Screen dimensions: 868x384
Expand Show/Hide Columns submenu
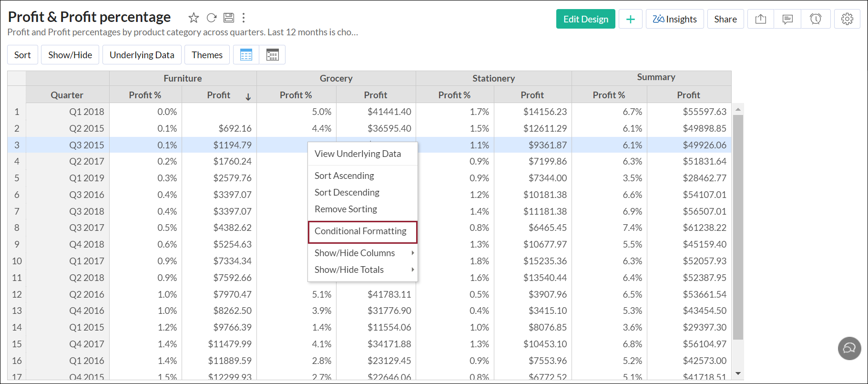coord(362,253)
